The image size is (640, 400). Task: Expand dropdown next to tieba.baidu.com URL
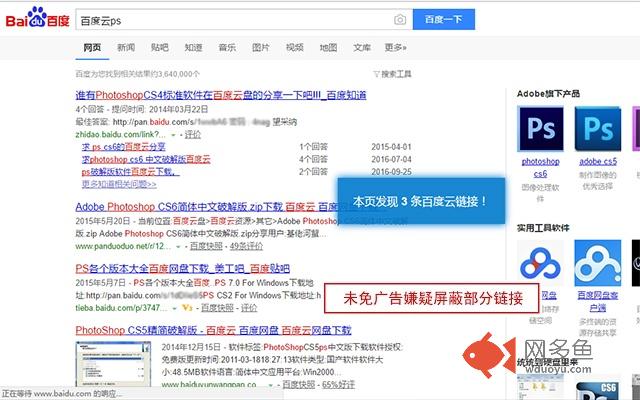(174, 308)
